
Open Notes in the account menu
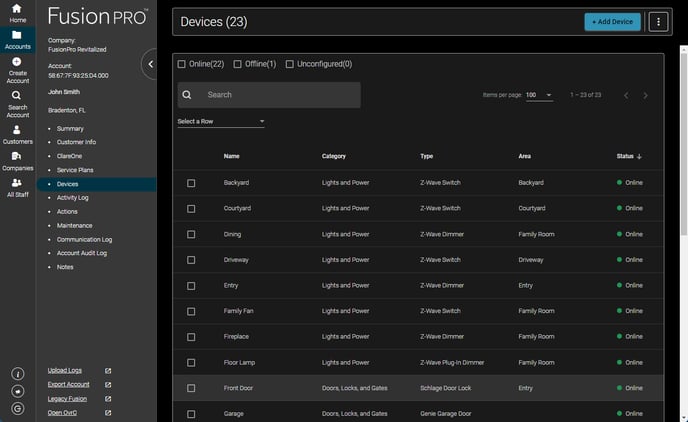coord(65,267)
